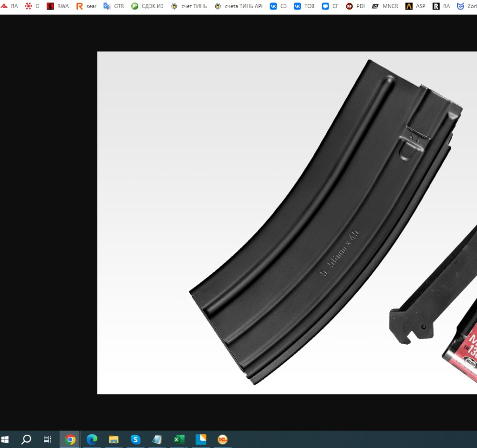Open the Zor bookmark
Image resolution: width=477 pixels, height=448 pixels.
(467, 6)
